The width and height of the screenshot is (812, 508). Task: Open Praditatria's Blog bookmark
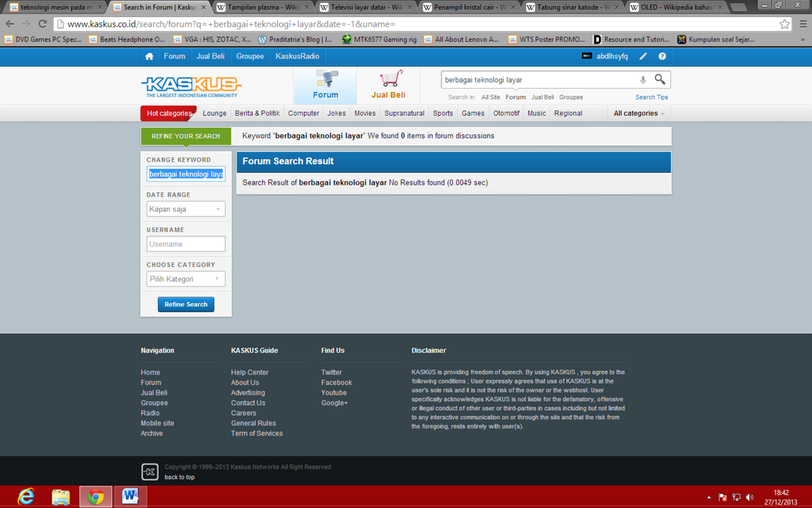coord(294,39)
